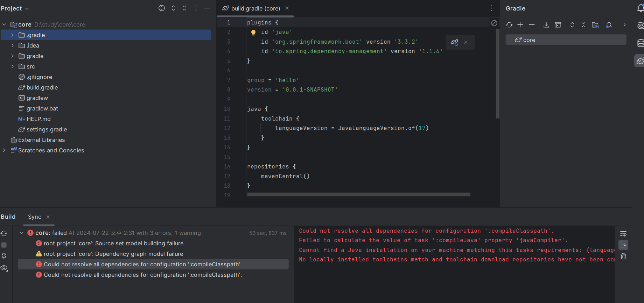Click the inspections disabled indicator in editor
Screen dimensions: 644x303
pos(494,23)
